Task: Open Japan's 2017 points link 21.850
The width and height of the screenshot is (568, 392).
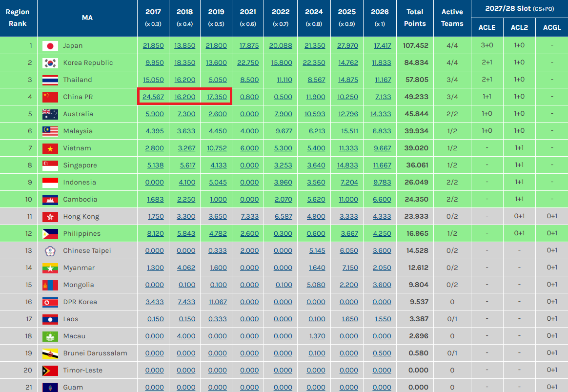Action: [153, 46]
